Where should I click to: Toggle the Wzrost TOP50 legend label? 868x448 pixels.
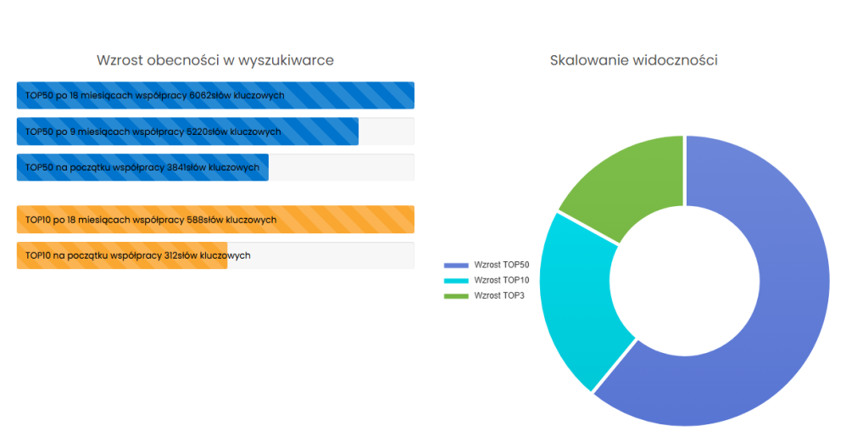[x=502, y=265]
